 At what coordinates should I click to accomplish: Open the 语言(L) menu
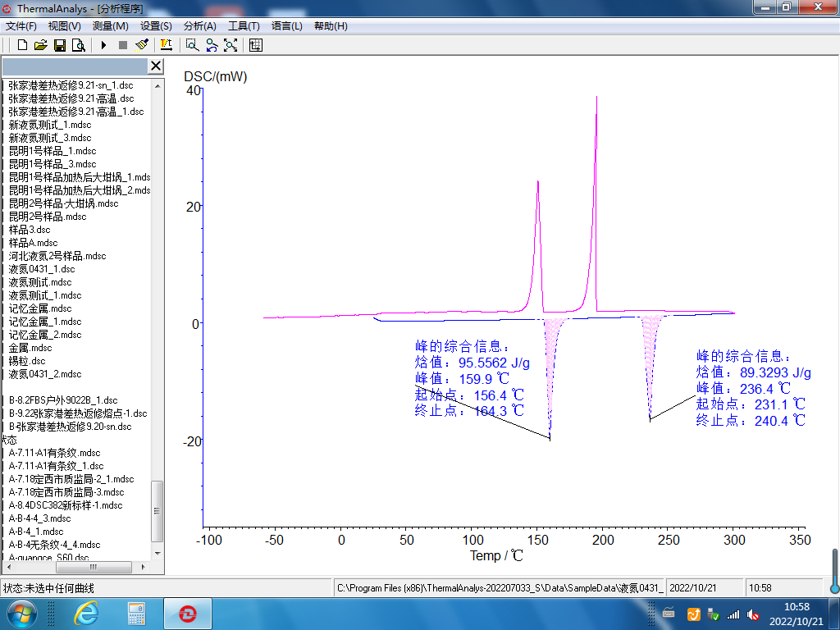point(286,26)
